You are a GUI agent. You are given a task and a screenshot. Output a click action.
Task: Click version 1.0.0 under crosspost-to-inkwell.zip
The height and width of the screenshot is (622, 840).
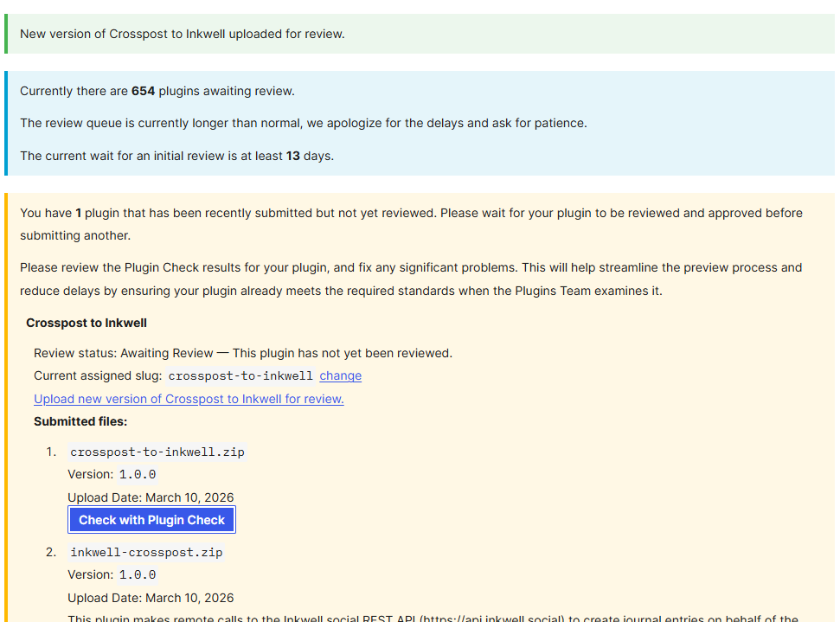pos(138,474)
